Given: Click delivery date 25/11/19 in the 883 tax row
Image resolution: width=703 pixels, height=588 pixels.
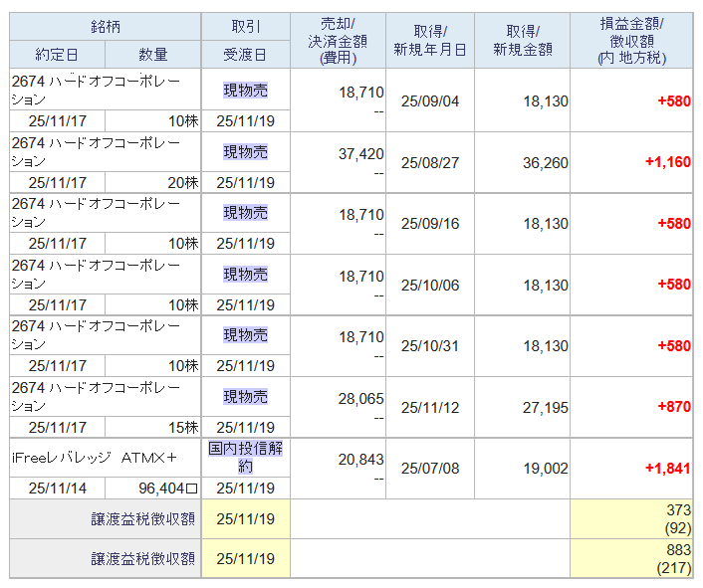Looking at the screenshot, I should (x=246, y=559).
